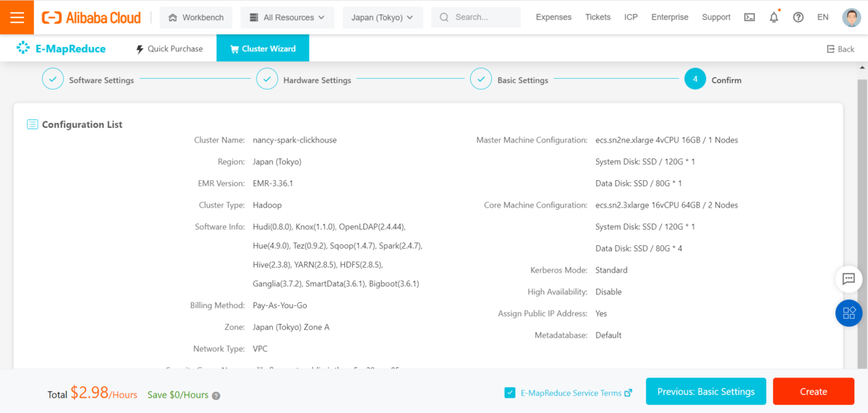Click Software Settings step checkmark circle
Image resolution: width=868 pixels, height=413 pixels.
click(53, 79)
